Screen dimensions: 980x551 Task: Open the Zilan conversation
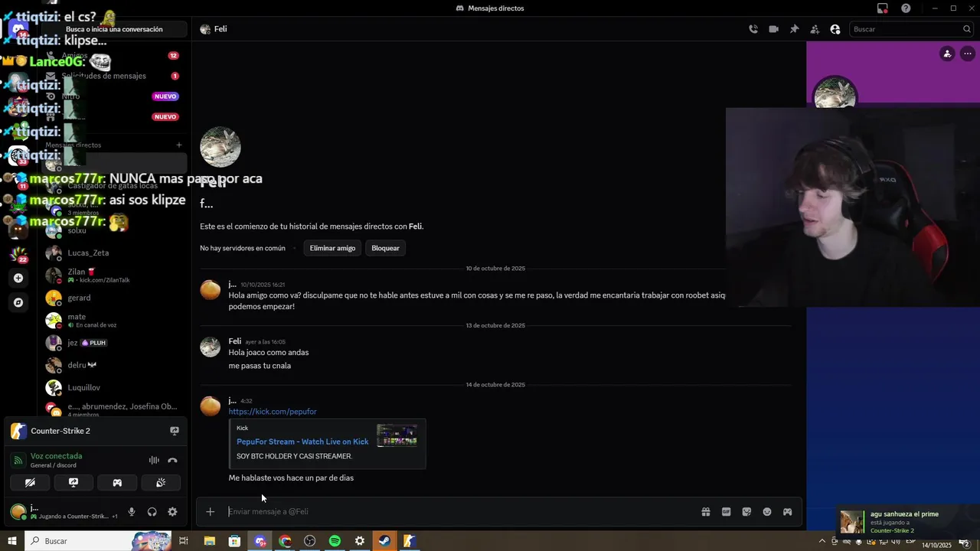pyautogui.click(x=115, y=275)
